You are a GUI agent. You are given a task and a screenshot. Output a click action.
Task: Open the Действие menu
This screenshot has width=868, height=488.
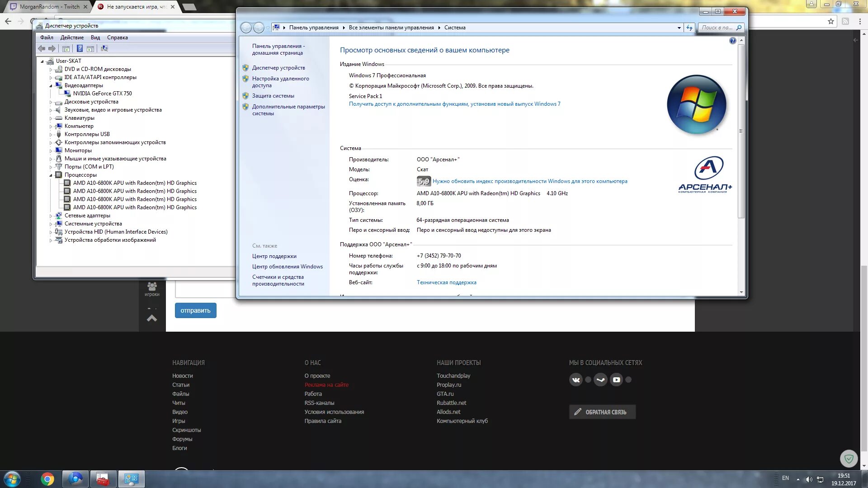coord(72,38)
